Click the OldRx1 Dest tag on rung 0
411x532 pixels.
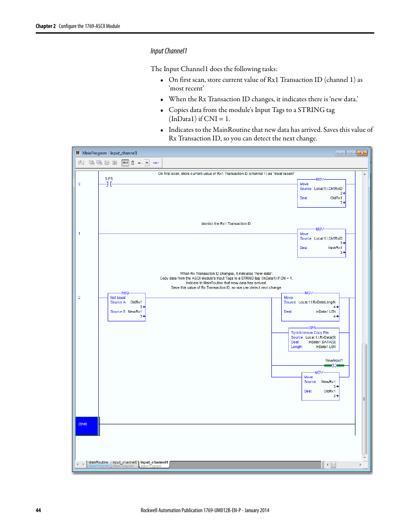point(336,198)
